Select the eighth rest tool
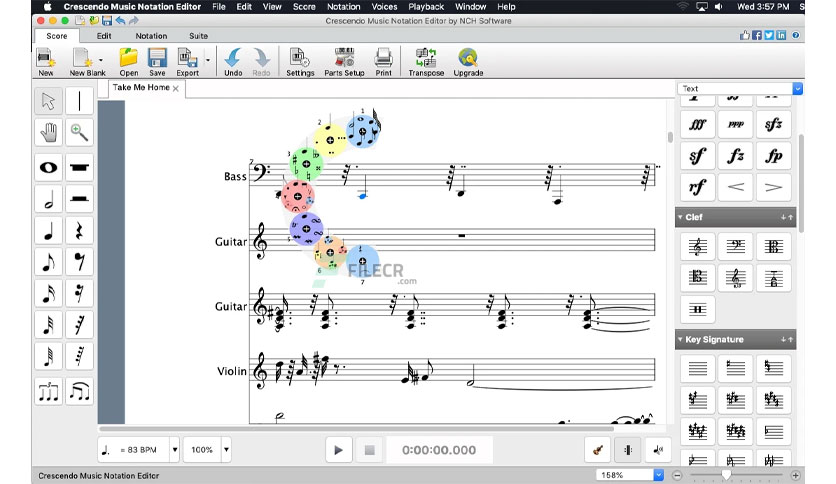The width and height of the screenshot is (836, 484). (x=79, y=262)
